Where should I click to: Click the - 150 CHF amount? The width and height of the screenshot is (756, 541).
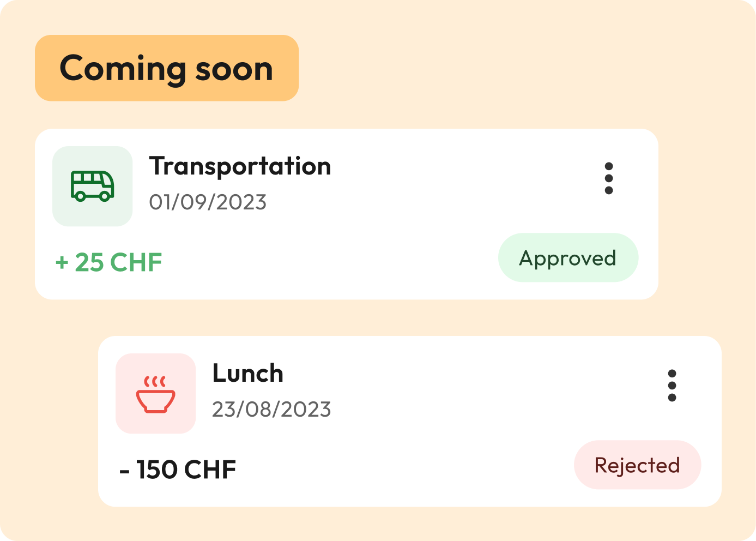click(x=178, y=470)
